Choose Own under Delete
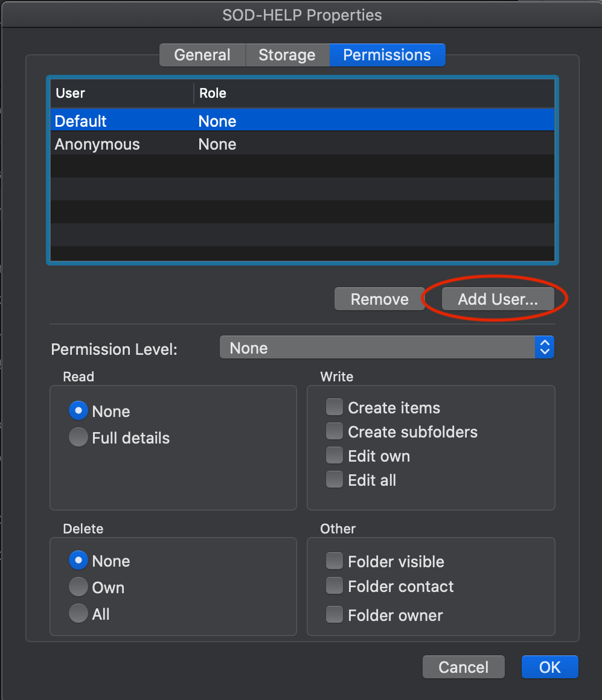602x700 pixels. coord(78,587)
